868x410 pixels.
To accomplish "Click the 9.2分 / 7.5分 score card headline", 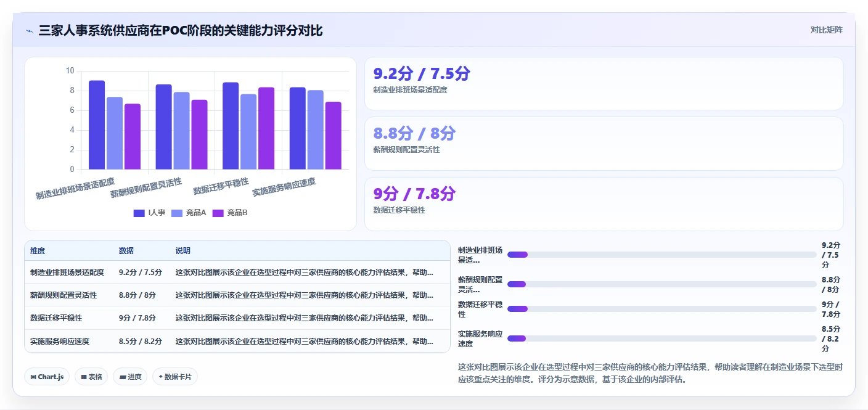I will pyautogui.click(x=422, y=74).
